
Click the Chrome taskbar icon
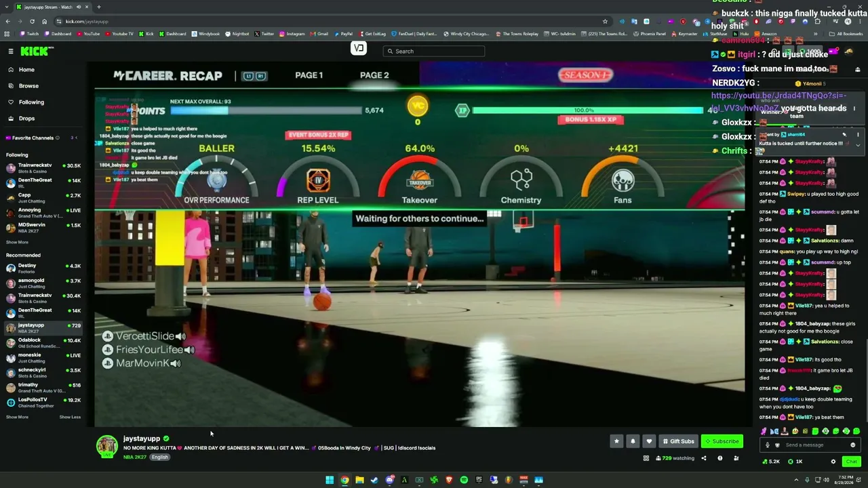344,480
